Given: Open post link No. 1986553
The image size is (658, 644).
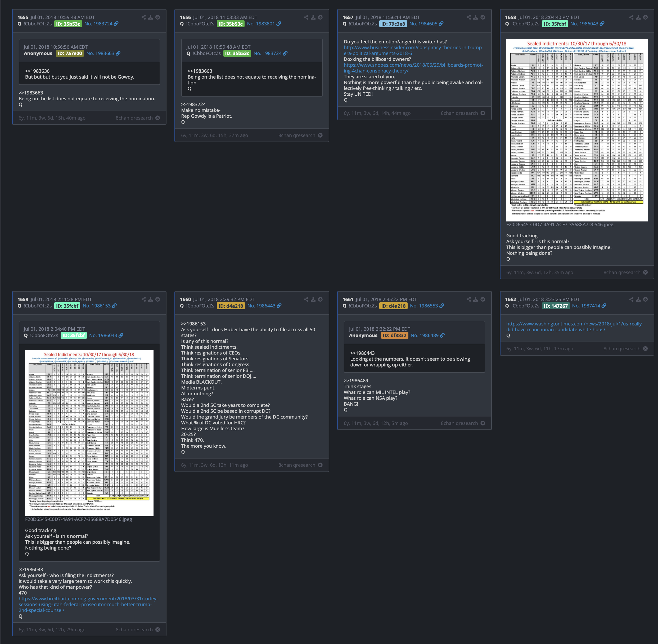Looking at the screenshot, I should (x=427, y=306).
